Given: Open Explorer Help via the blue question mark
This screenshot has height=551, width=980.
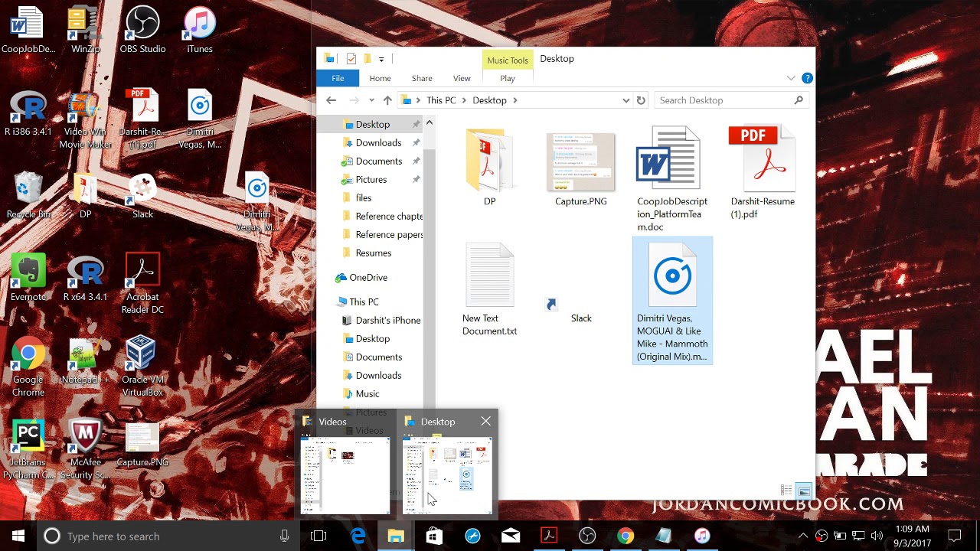Looking at the screenshot, I should (x=807, y=78).
